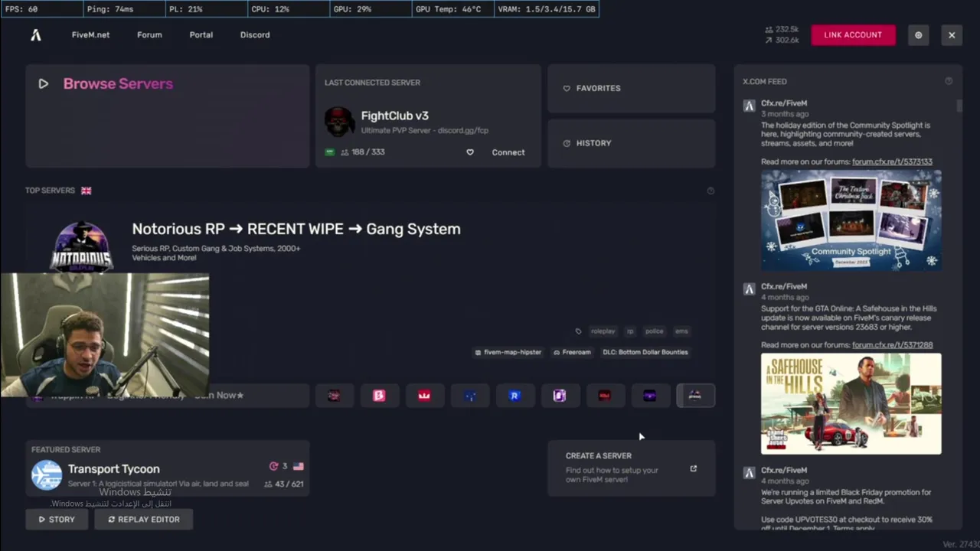Click FightClub v3 player count 188 / 333
This screenshot has width=980, height=551.
pos(363,152)
